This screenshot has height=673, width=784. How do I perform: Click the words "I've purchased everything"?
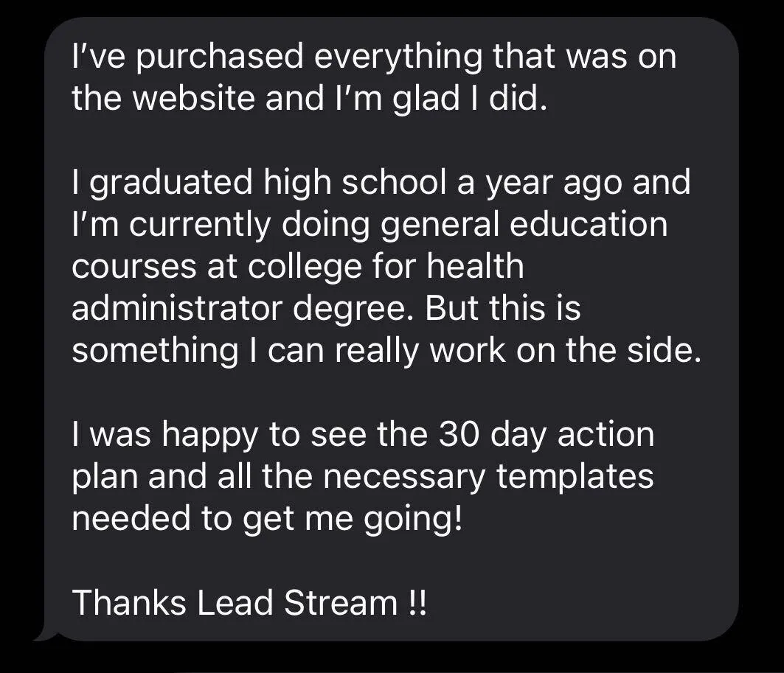[277, 57]
